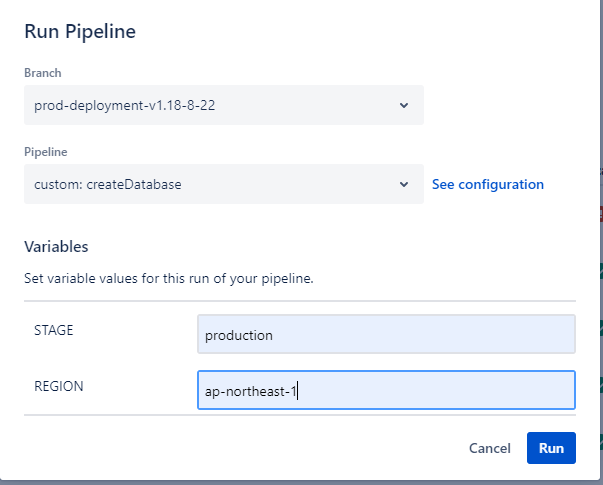This screenshot has width=603, height=485.
Task: Click the 'prod-deployment-v1.18-8-22' branch value
Action: click(x=118, y=105)
